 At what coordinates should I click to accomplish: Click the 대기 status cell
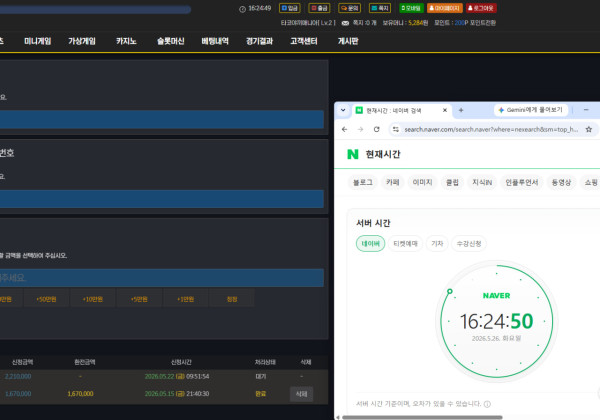261,376
